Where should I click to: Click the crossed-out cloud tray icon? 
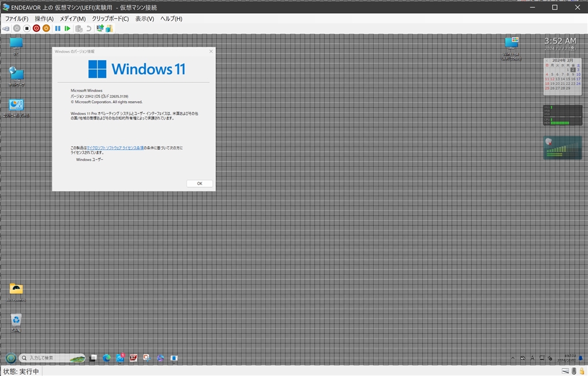pyautogui.click(x=523, y=358)
